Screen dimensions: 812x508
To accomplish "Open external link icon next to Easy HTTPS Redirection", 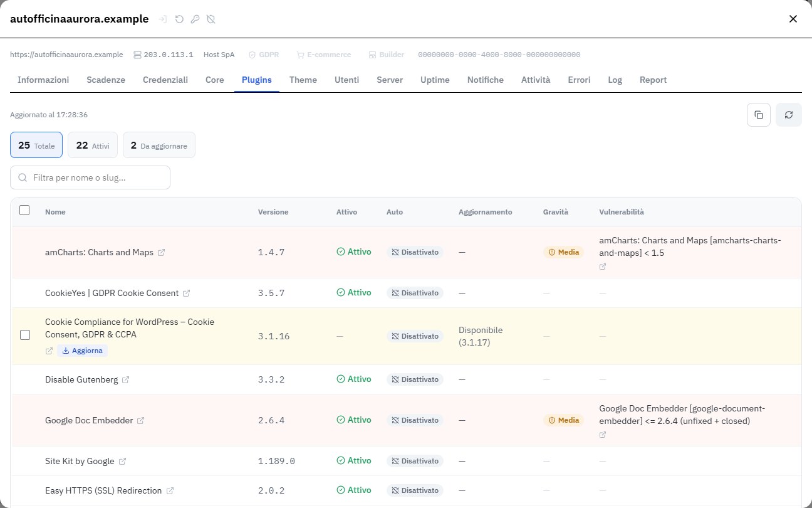I will pos(170,490).
